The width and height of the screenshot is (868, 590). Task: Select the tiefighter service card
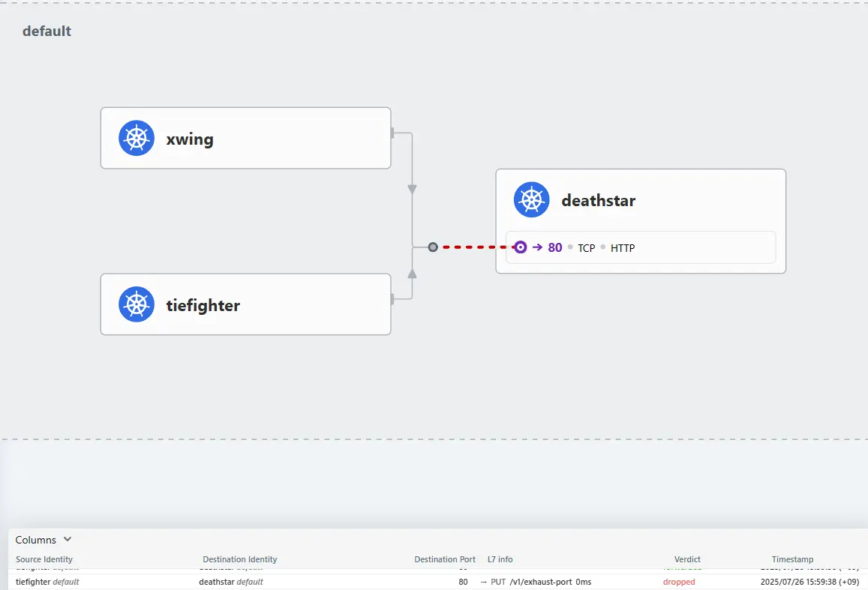pos(246,304)
